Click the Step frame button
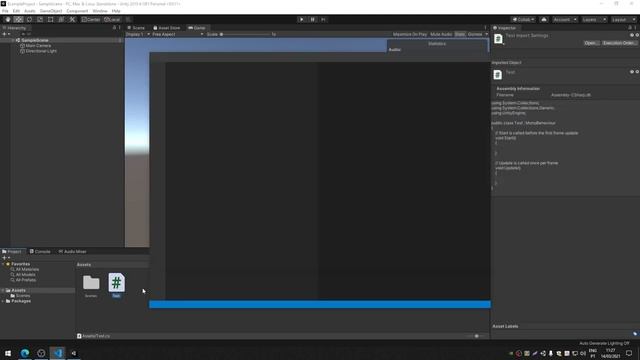Image resolution: width=640 pixels, height=360 pixels. tap(323, 20)
